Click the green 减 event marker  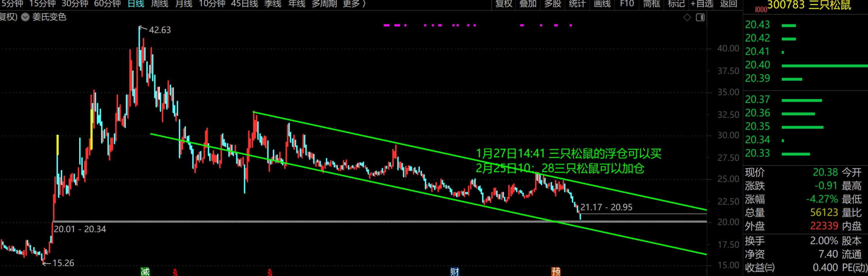click(x=145, y=272)
